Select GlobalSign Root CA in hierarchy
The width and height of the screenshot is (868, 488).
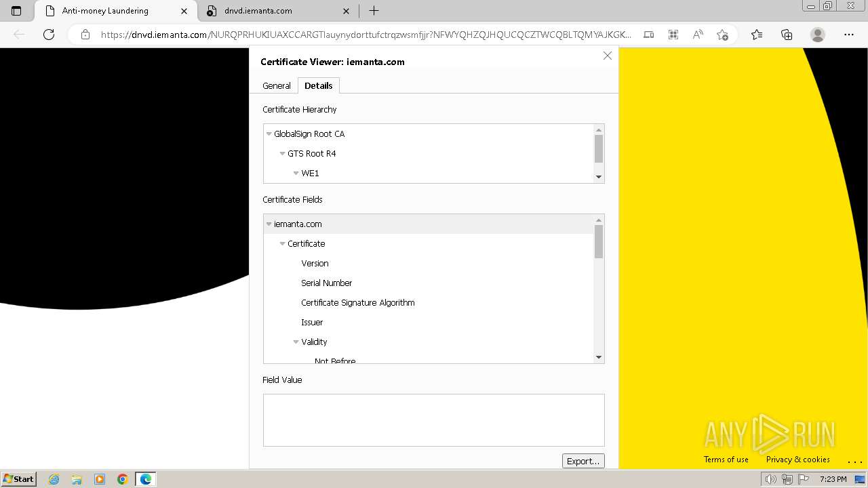(x=309, y=134)
